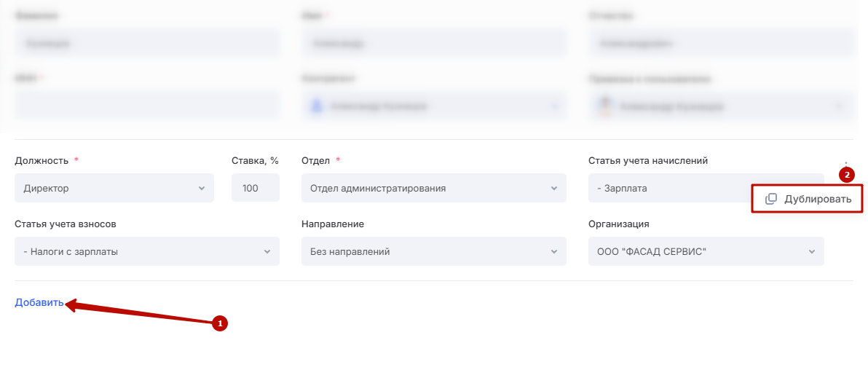Click the Добавить link
The image size is (868, 386).
tap(39, 303)
